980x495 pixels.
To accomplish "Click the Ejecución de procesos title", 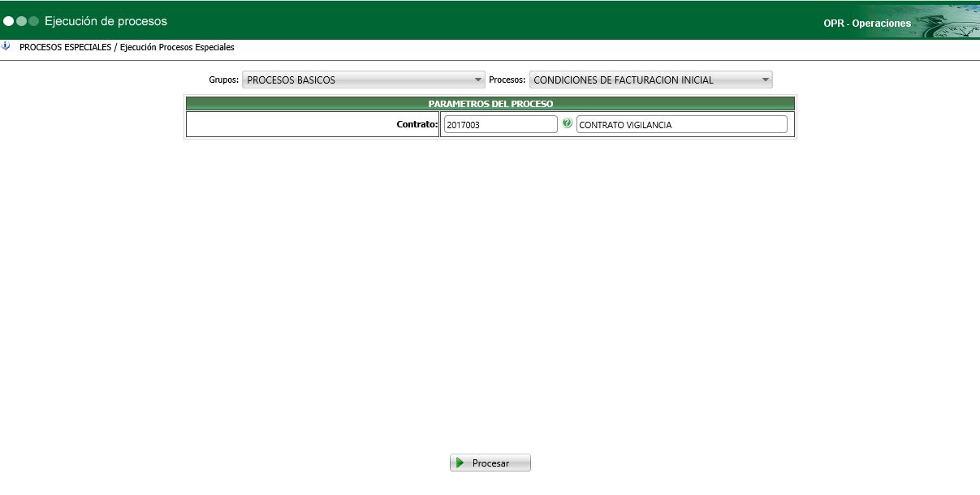I will point(106,21).
